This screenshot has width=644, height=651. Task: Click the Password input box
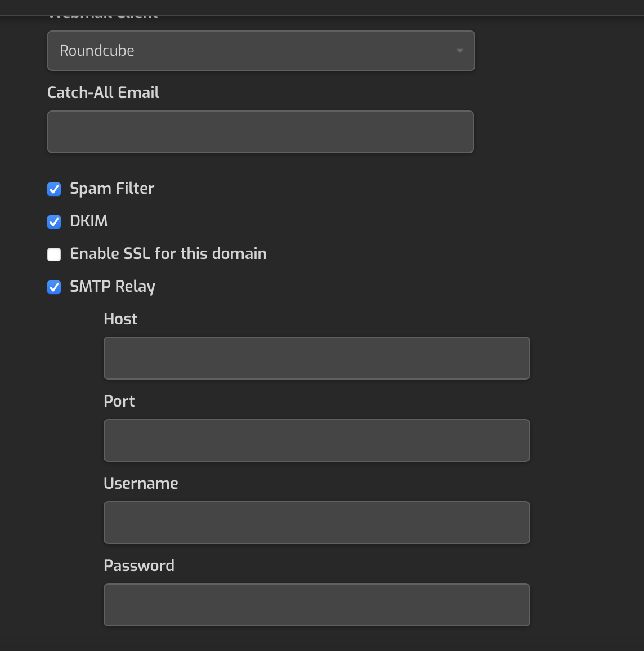point(316,604)
